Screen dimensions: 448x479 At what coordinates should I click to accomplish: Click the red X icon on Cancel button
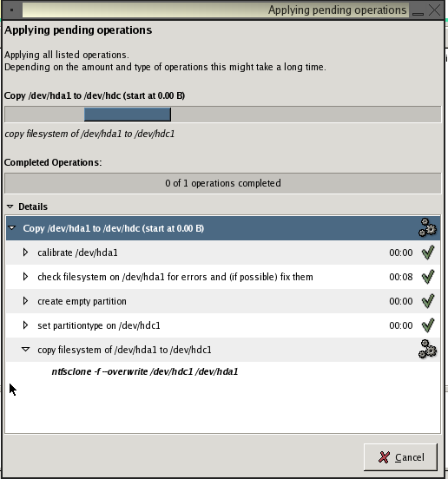coord(384,457)
